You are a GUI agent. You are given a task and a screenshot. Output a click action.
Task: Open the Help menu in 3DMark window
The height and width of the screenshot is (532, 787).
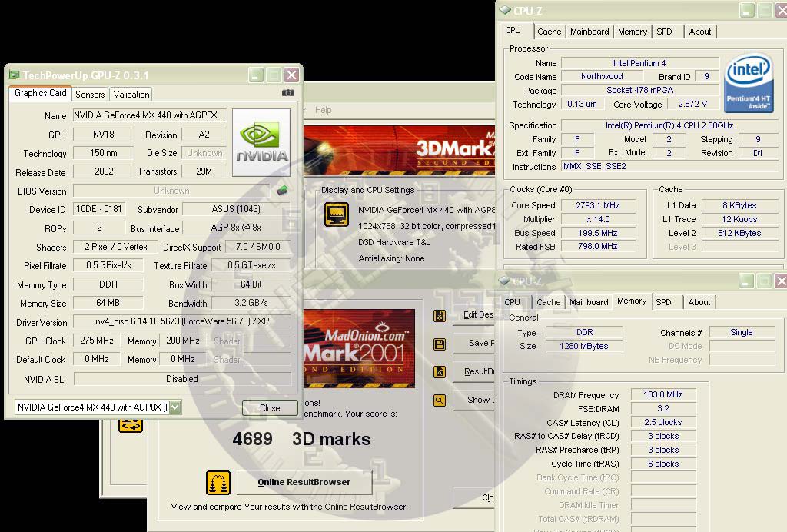(x=324, y=110)
